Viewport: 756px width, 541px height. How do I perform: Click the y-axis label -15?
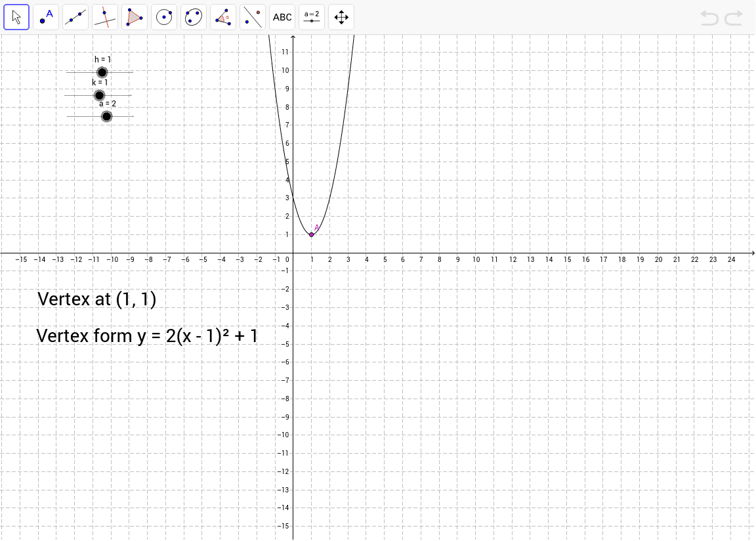pos(283,525)
